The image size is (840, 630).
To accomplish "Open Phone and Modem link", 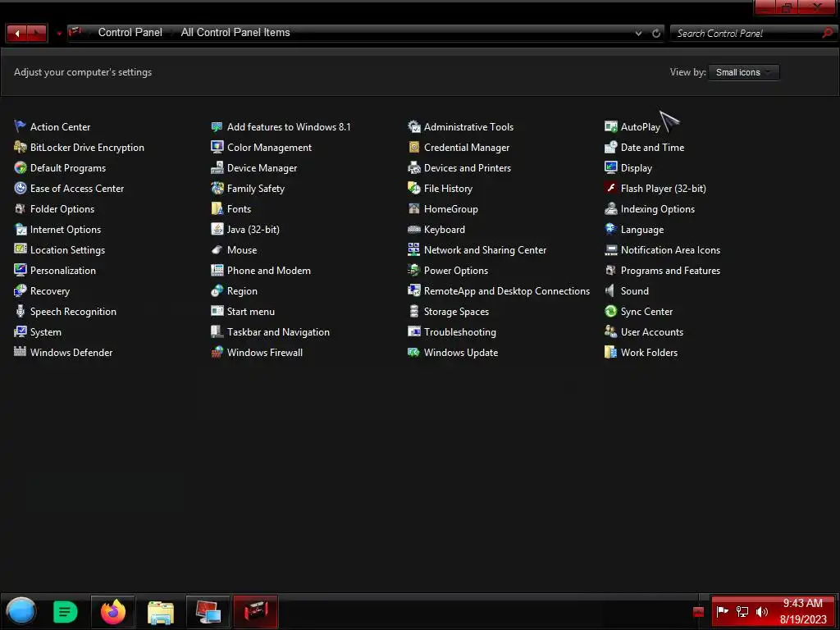I will point(269,271).
